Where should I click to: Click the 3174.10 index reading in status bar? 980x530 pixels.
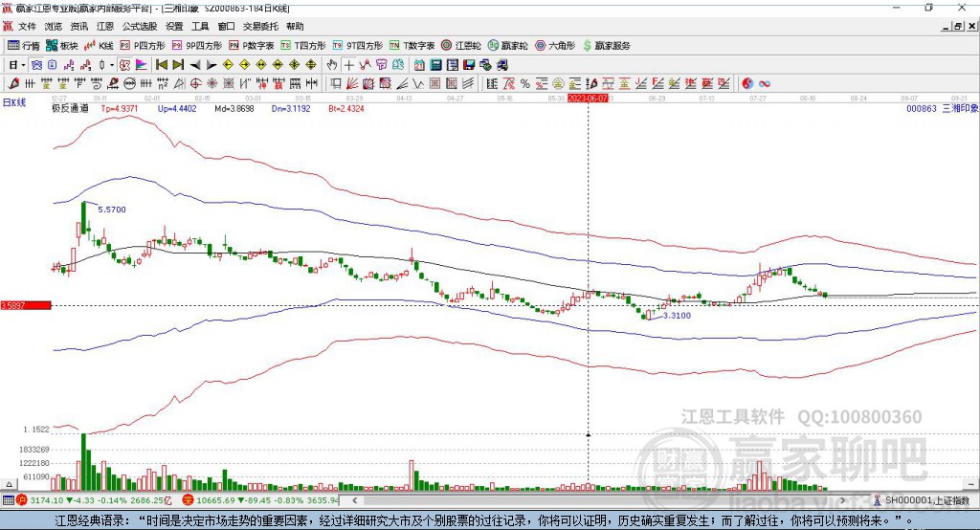tap(47, 500)
